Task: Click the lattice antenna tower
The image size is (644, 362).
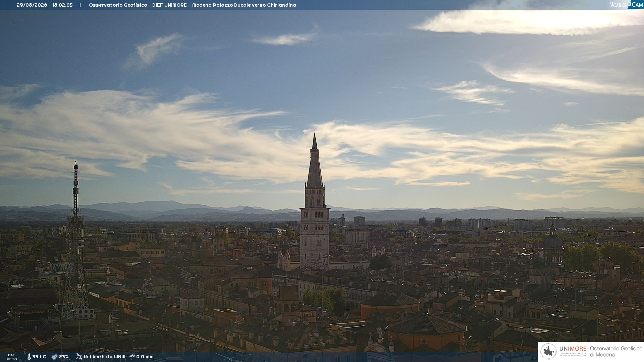Action: coord(76,241)
